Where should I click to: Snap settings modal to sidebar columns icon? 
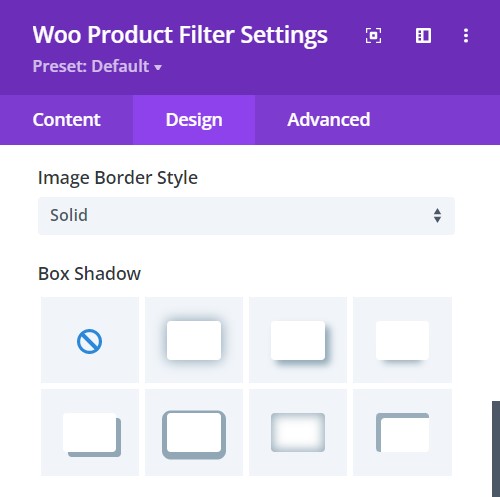pos(423,35)
